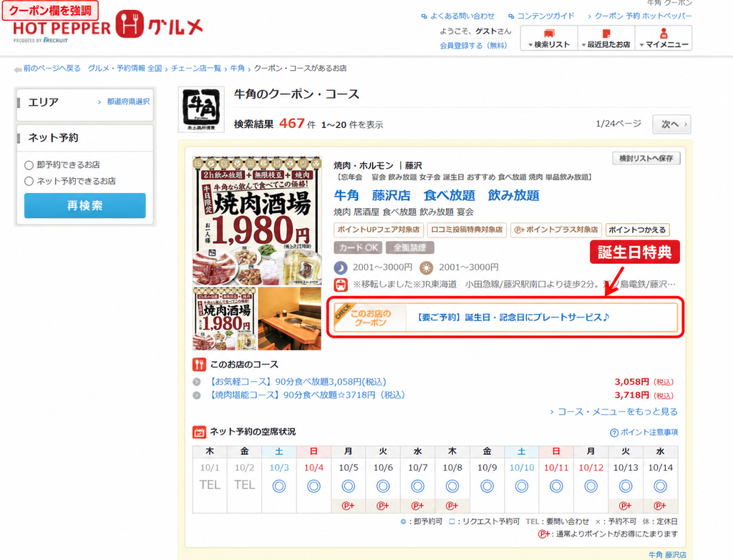733x560 pixels.
Task: Click 会員登録する（無料） link
Action: click(473, 45)
